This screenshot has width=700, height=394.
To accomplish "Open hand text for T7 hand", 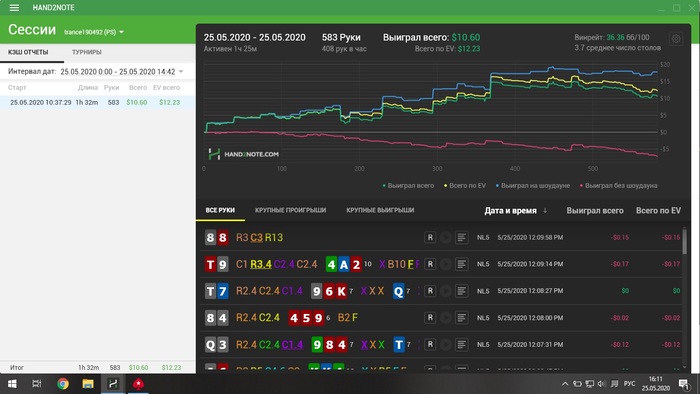I will [462, 291].
